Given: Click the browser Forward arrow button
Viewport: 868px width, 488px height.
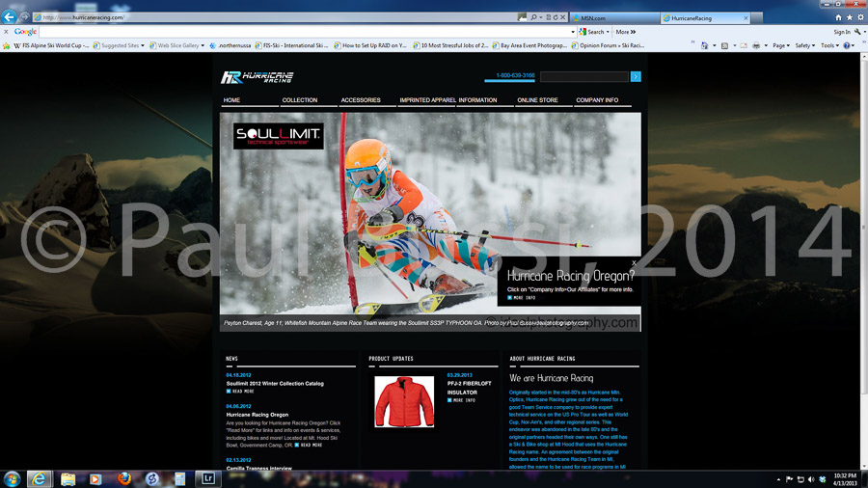Looking at the screenshot, I should (x=24, y=17).
